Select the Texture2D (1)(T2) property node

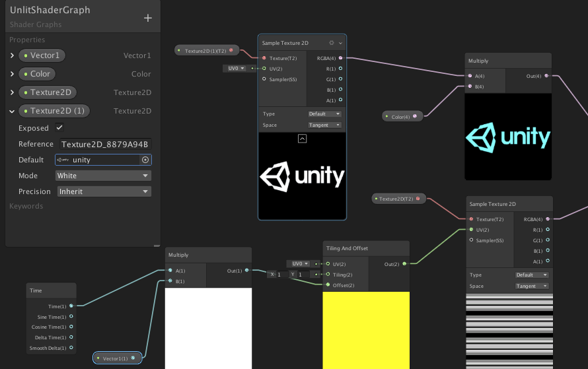207,51
